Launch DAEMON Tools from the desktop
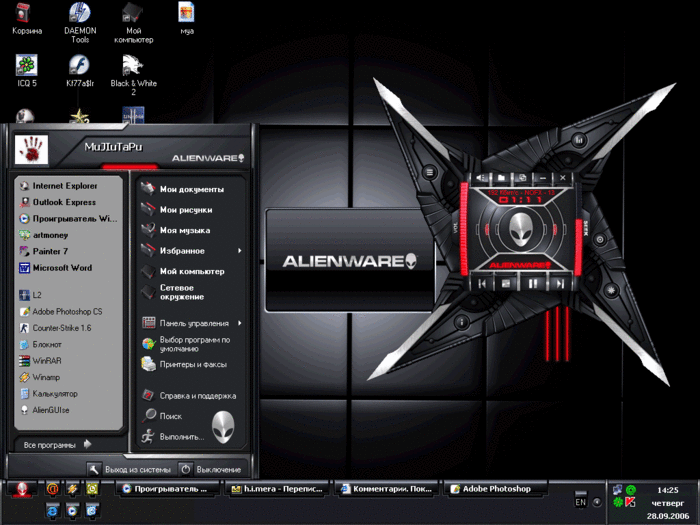Screen dimensions: 700x525 pyautogui.click(x=80, y=21)
